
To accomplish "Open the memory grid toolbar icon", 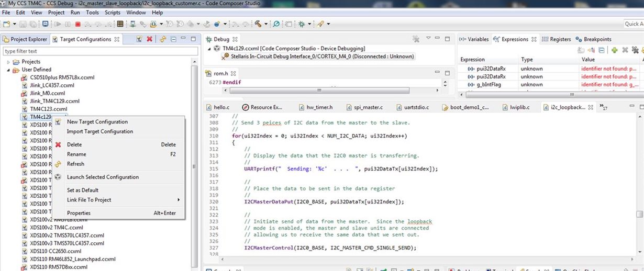I will tap(120, 24).
